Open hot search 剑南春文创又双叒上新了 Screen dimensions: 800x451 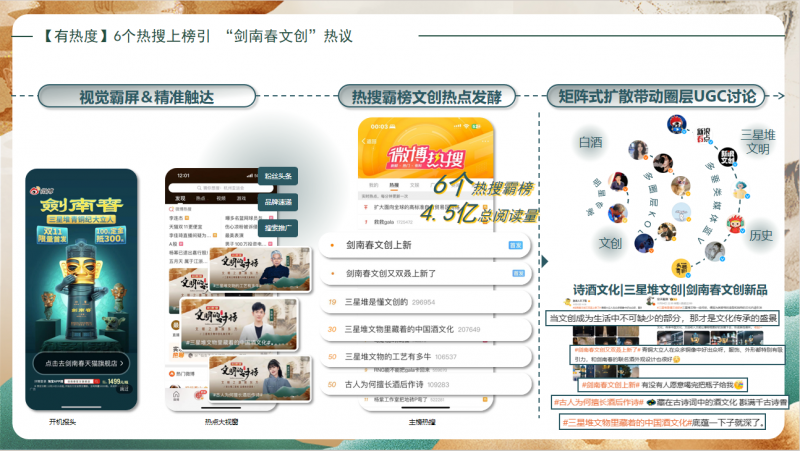click(427, 273)
